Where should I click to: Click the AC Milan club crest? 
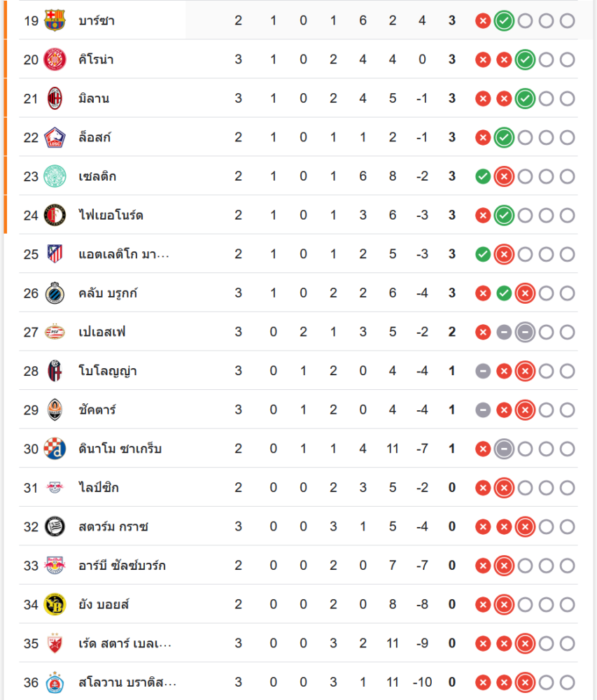[x=54, y=99]
